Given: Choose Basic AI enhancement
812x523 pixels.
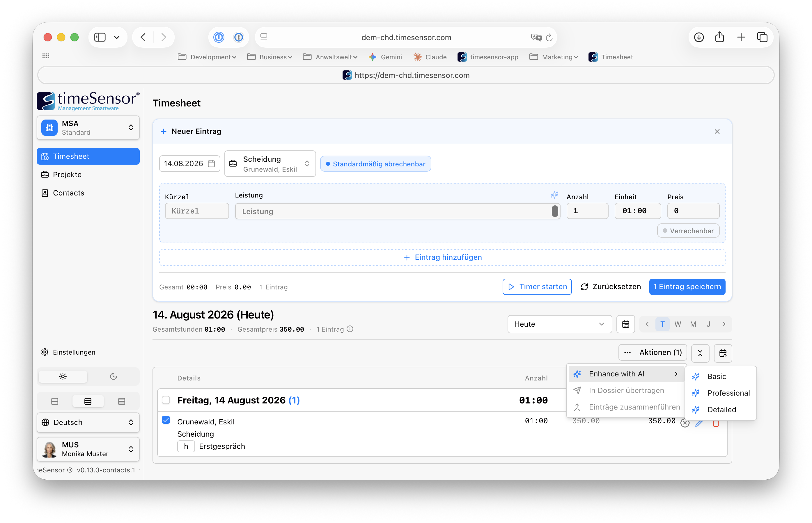Looking at the screenshot, I should [721, 377].
